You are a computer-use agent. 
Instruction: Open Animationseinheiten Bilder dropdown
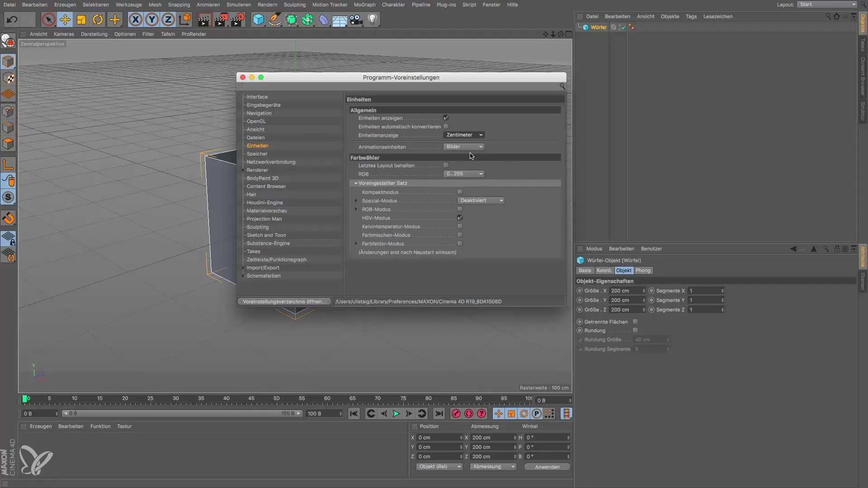[x=464, y=147]
